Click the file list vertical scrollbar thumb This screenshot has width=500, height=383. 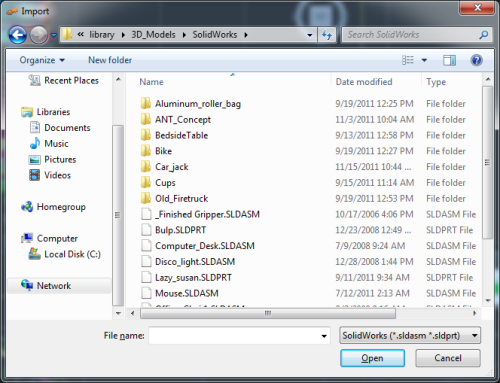(x=488, y=162)
